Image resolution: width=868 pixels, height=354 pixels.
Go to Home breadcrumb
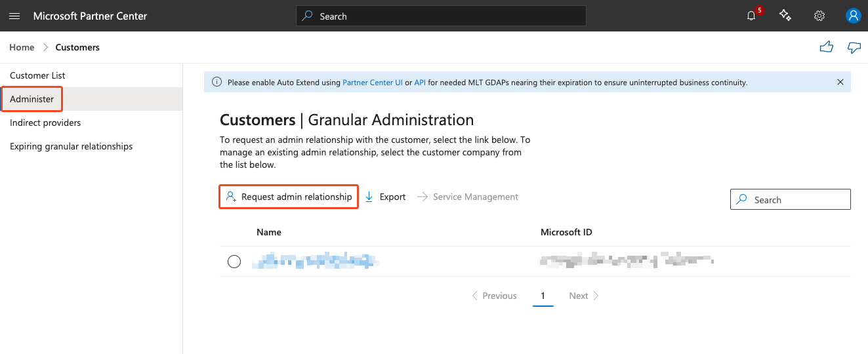(x=22, y=47)
